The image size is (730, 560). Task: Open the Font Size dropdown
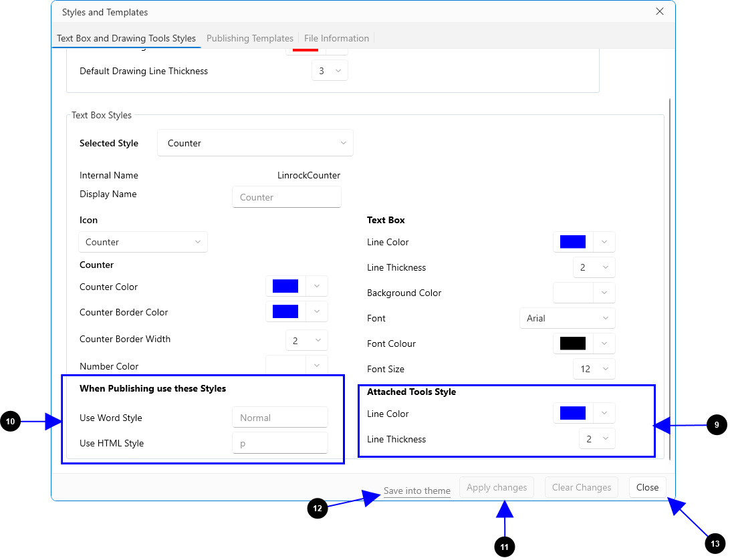point(594,369)
